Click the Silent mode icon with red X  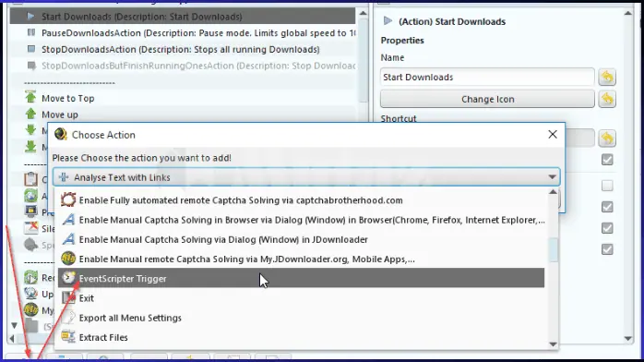(30, 228)
